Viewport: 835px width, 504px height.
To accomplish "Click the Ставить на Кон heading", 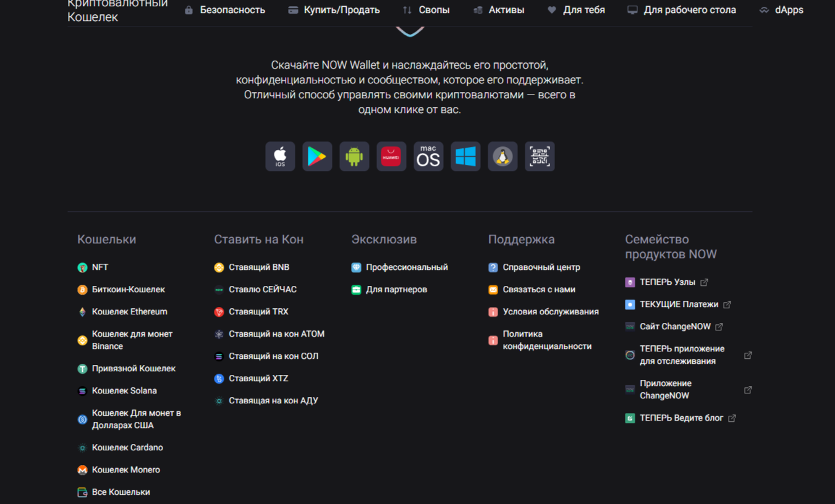I will click(x=259, y=240).
